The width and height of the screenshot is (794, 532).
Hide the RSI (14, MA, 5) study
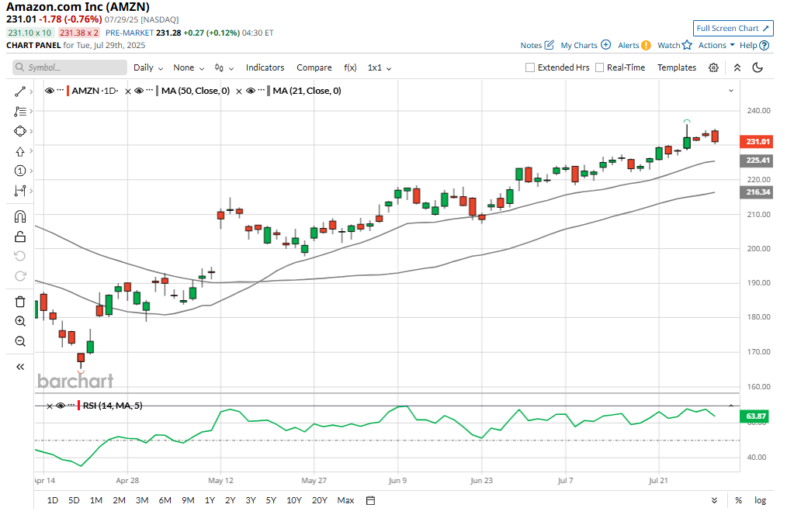point(61,406)
